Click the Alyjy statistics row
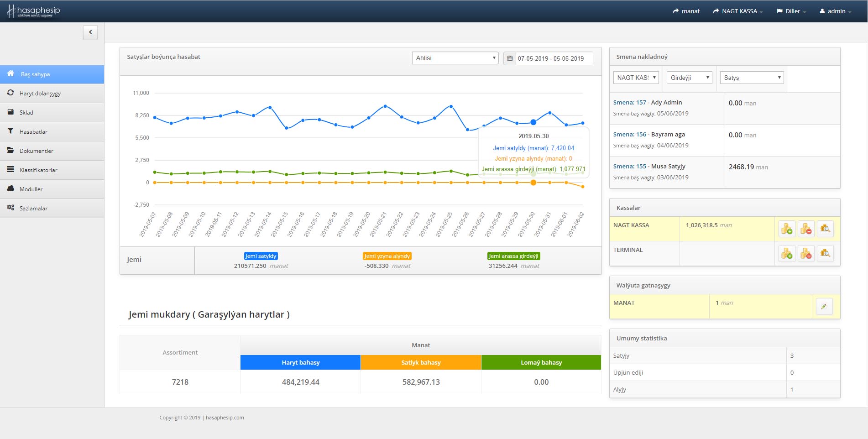868x439 pixels. (x=725, y=389)
